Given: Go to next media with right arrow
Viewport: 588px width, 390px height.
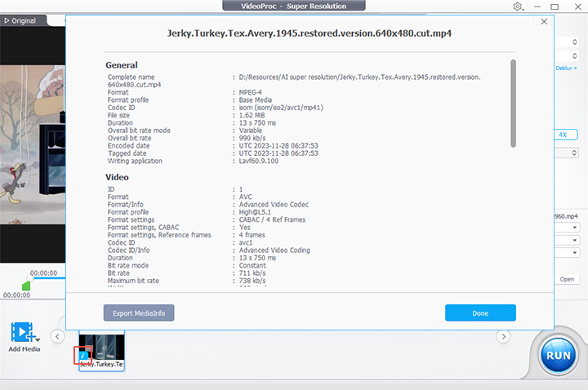Looking at the screenshot, I should click(504, 336).
